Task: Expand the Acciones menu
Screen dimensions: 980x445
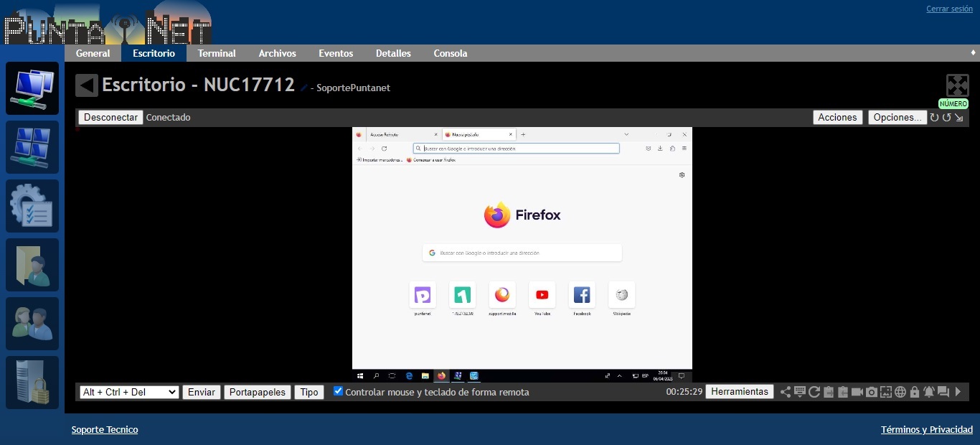Action: (837, 118)
